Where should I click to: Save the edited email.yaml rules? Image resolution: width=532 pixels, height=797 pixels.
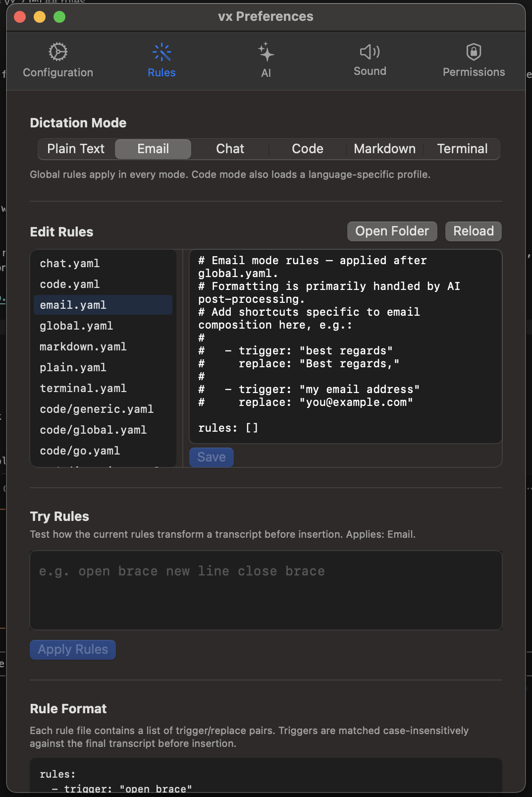[212, 457]
